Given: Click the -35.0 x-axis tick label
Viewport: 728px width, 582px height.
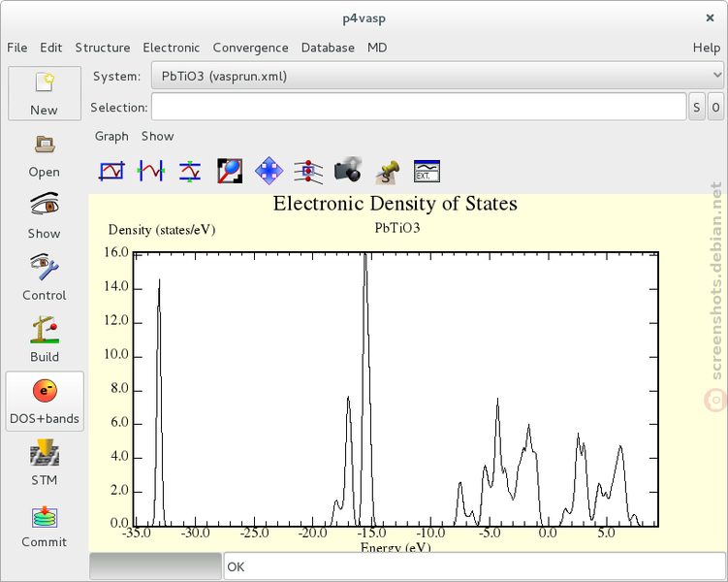Looking at the screenshot, I should coord(137,533).
